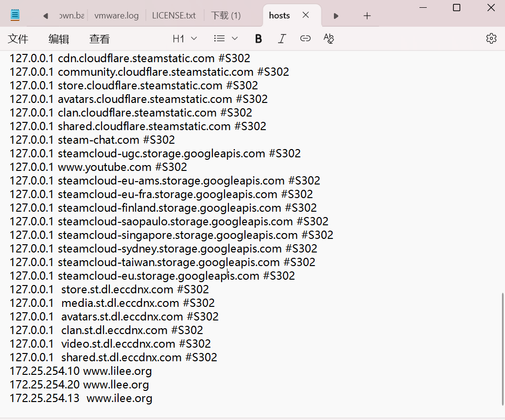Open settings via the gear icon

click(491, 38)
